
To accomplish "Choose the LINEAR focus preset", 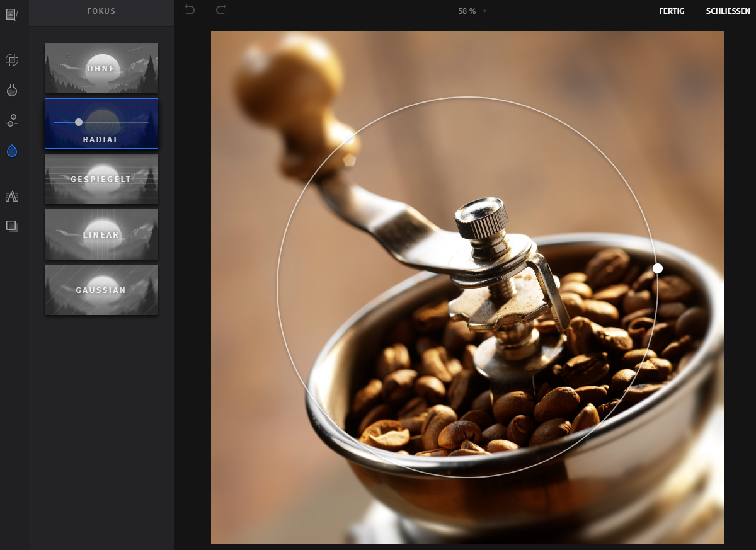I will tap(101, 234).
